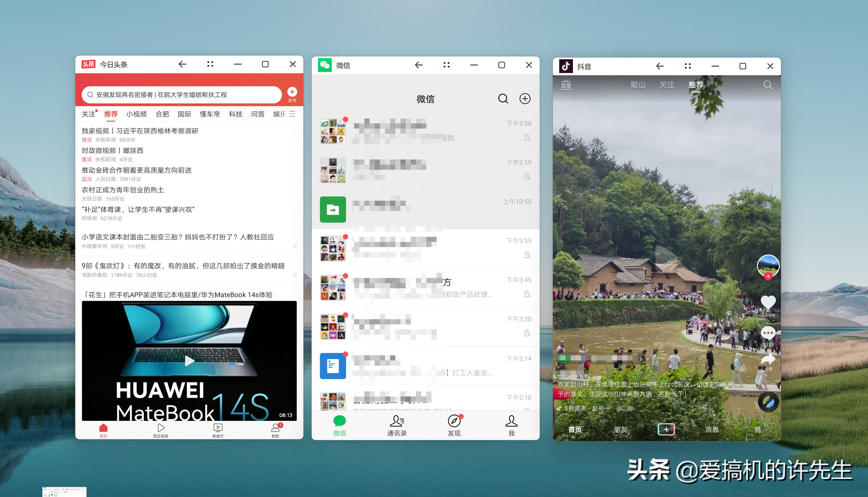Tap the Douyin search icon

[x=768, y=85]
